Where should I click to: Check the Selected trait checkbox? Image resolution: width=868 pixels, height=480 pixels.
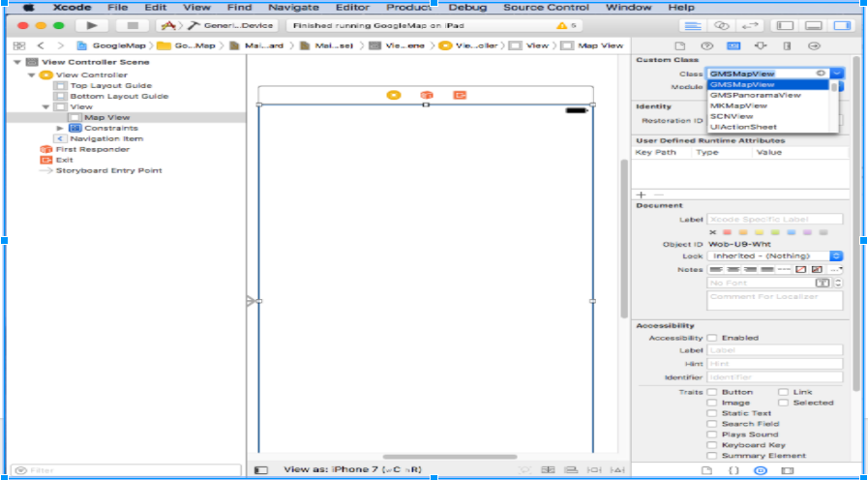(783, 403)
